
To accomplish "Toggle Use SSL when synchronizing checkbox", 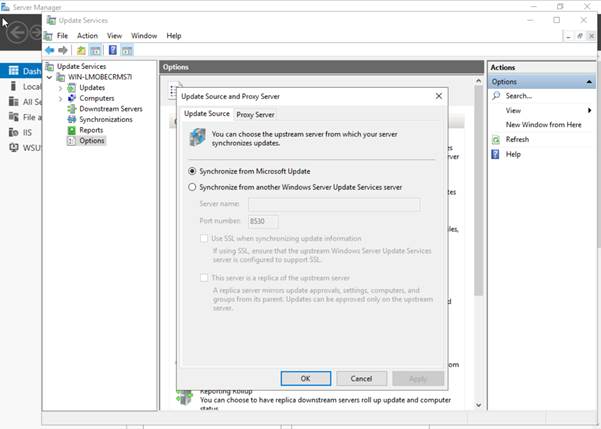I will [x=204, y=238].
